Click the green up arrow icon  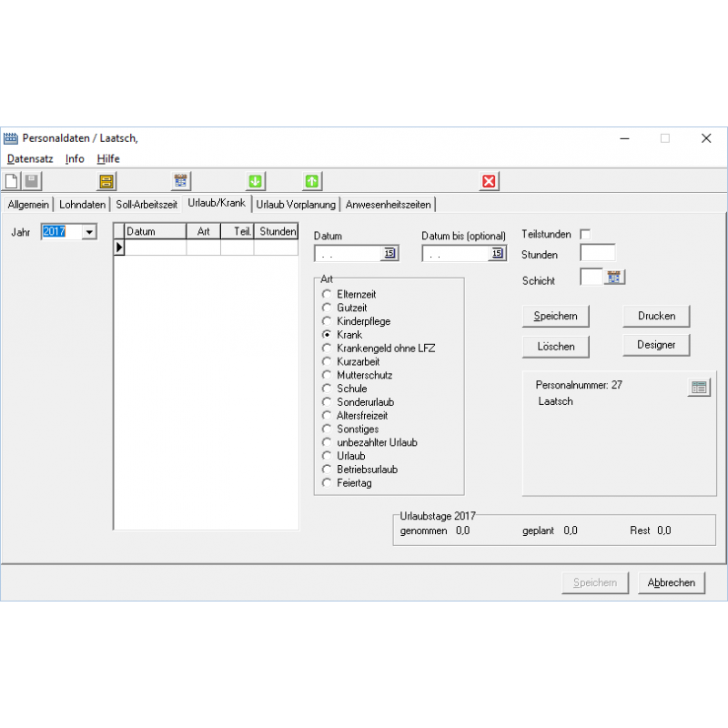tap(312, 181)
